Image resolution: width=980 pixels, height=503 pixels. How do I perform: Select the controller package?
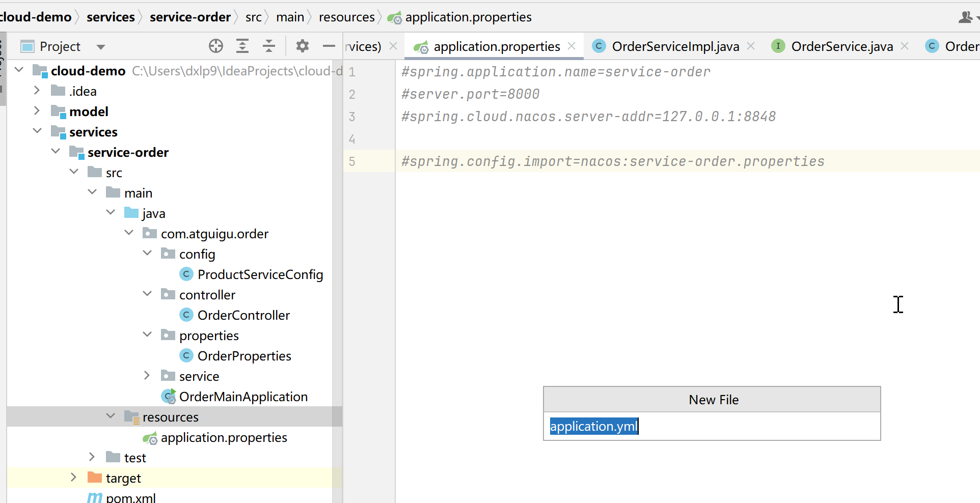(x=207, y=295)
